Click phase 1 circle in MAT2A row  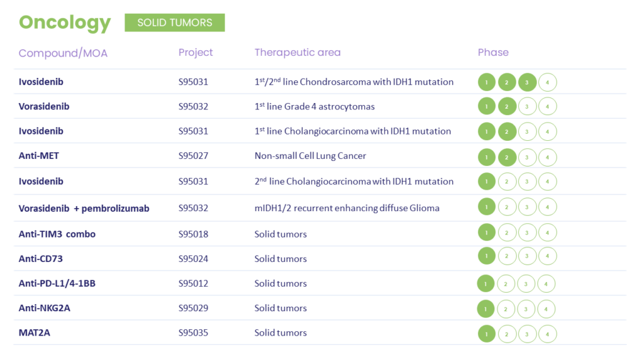(487, 334)
